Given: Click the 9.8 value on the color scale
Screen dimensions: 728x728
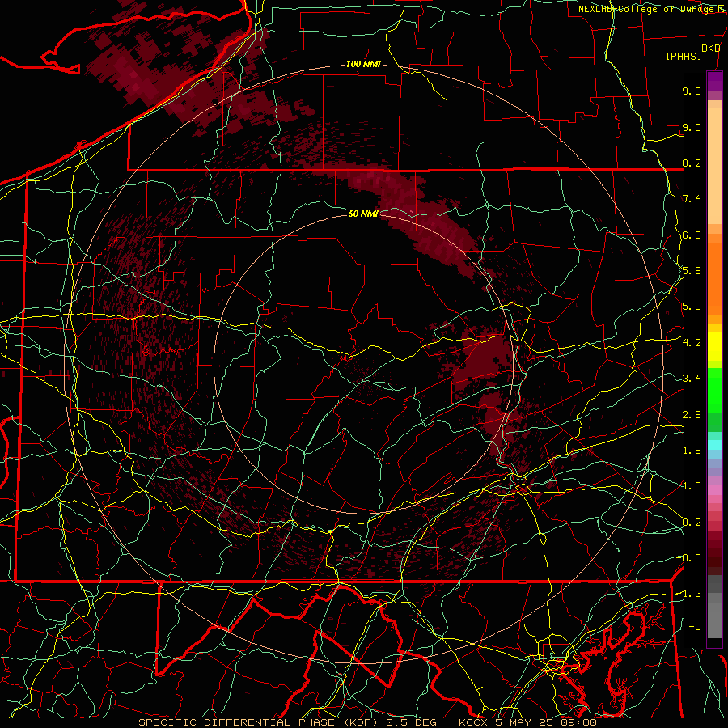Looking at the screenshot, I should (692, 91).
